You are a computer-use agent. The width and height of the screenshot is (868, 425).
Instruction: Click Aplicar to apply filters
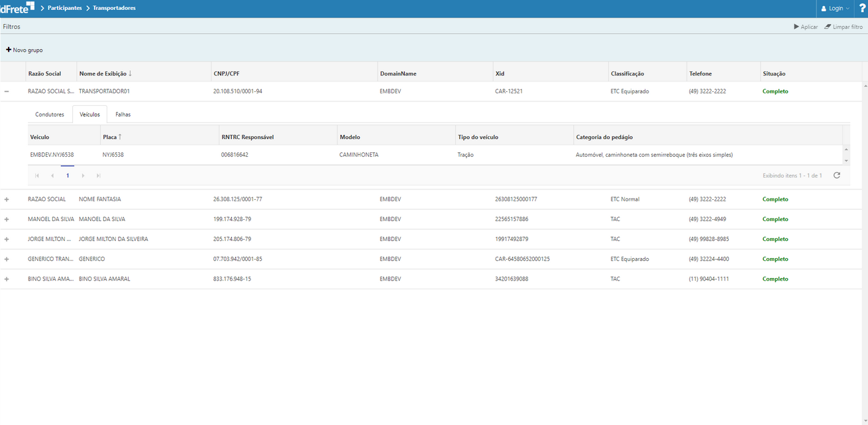tap(806, 27)
